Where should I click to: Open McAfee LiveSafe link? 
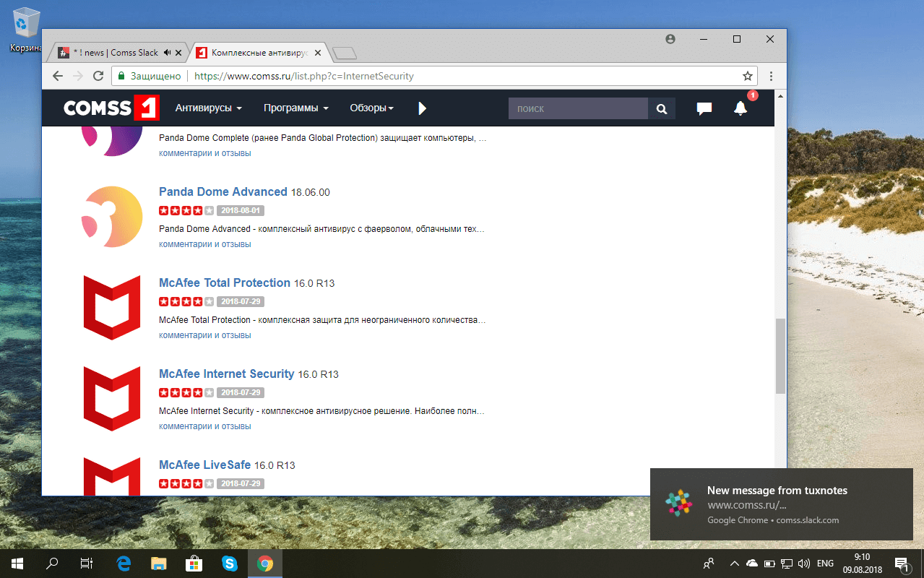[205, 465]
